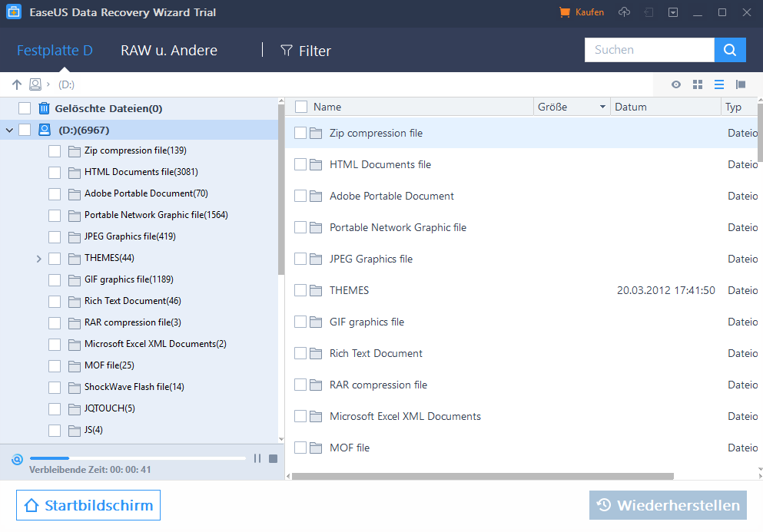Image resolution: width=763 pixels, height=532 pixels.
Task: Tick the Gelöschte Dateien(0) checkbox
Action: point(25,108)
